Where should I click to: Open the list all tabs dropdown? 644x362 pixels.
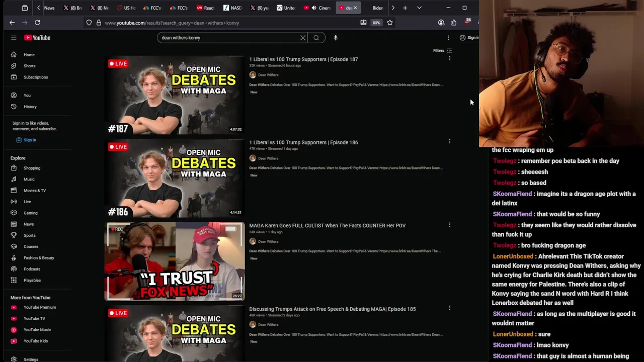[x=419, y=8]
